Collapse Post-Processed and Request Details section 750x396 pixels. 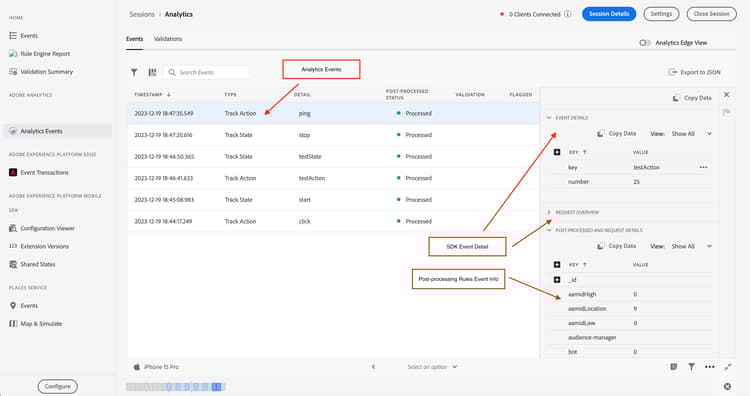click(549, 231)
